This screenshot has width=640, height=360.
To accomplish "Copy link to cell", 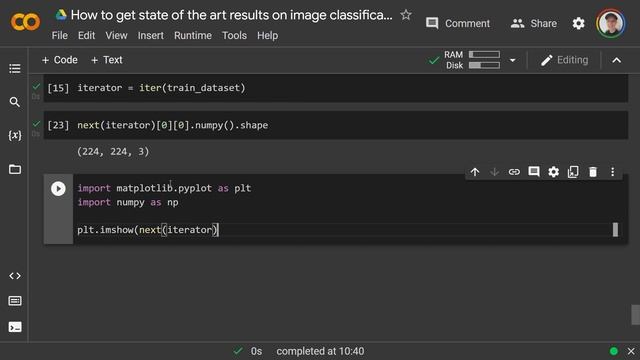I will point(514,172).
